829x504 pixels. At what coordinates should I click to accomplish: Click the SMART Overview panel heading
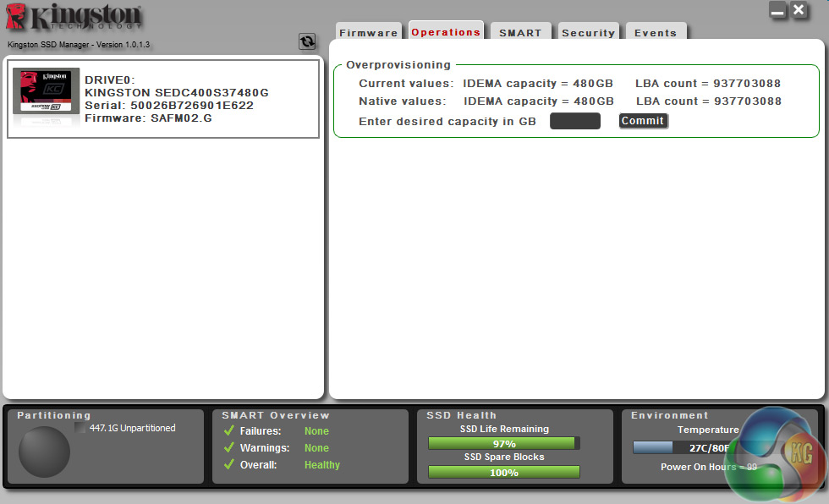tap(276, 415)
